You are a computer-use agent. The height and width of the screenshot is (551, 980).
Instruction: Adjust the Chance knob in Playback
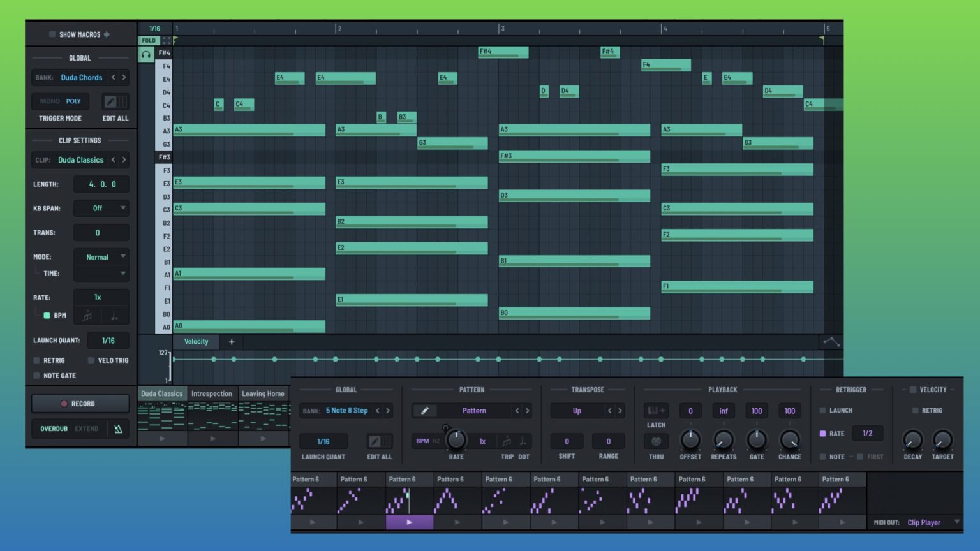[790, 441]
